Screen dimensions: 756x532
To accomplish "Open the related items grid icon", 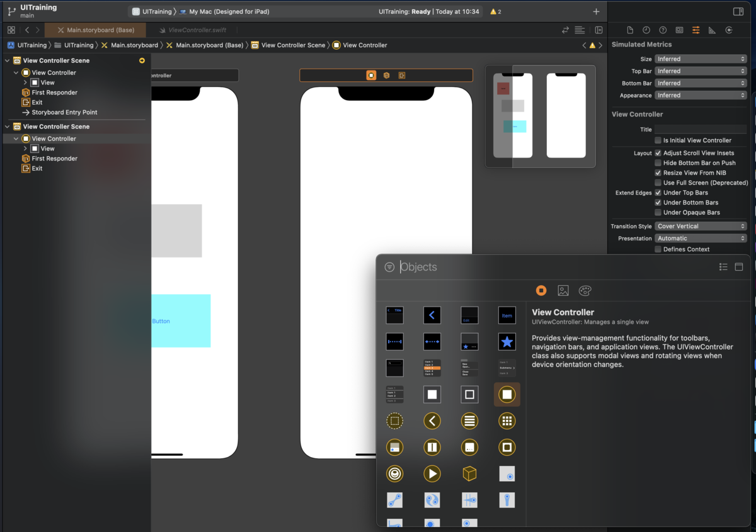I will [11, 30].
